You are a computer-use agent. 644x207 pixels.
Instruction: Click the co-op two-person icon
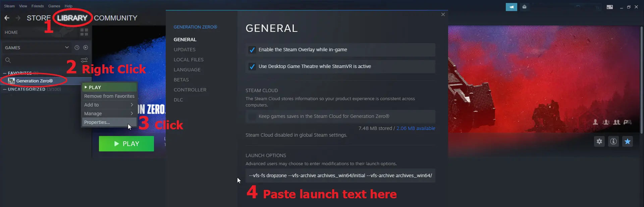(617, 122)
